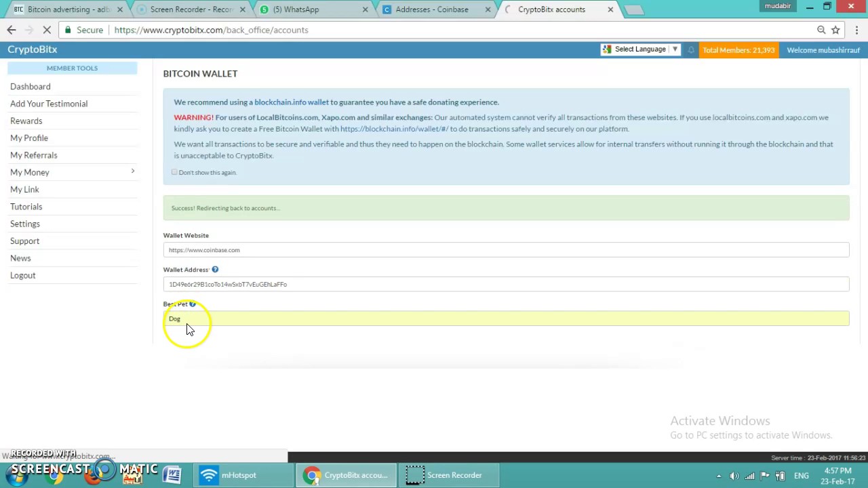Click the Wallet Address help question icon
This screenshot has width=868, height=488.
coord(215,270)
